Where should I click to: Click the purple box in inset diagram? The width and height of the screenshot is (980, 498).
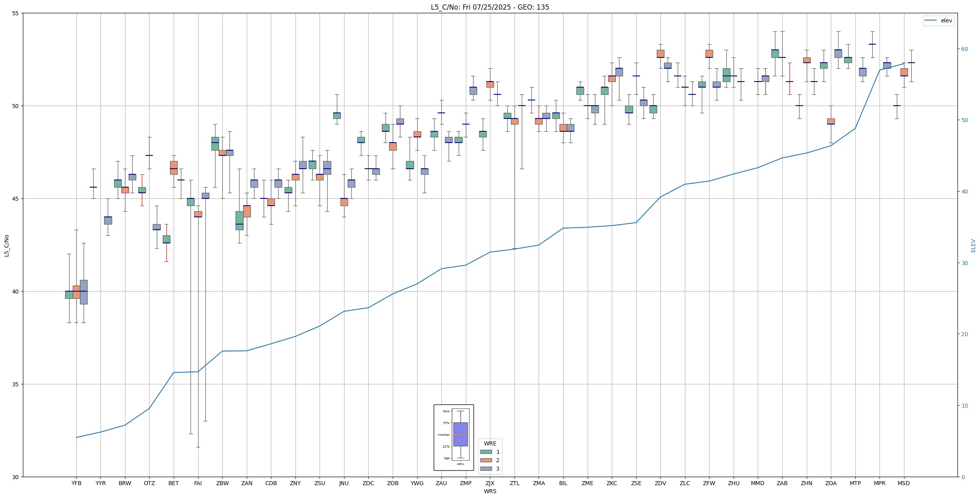pyautogui.click(x=460, y=434)
